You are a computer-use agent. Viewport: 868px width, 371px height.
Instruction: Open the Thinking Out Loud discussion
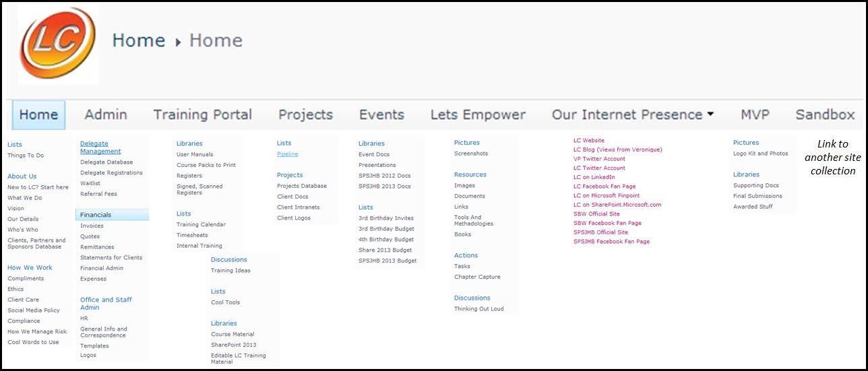tap(478, 309)
